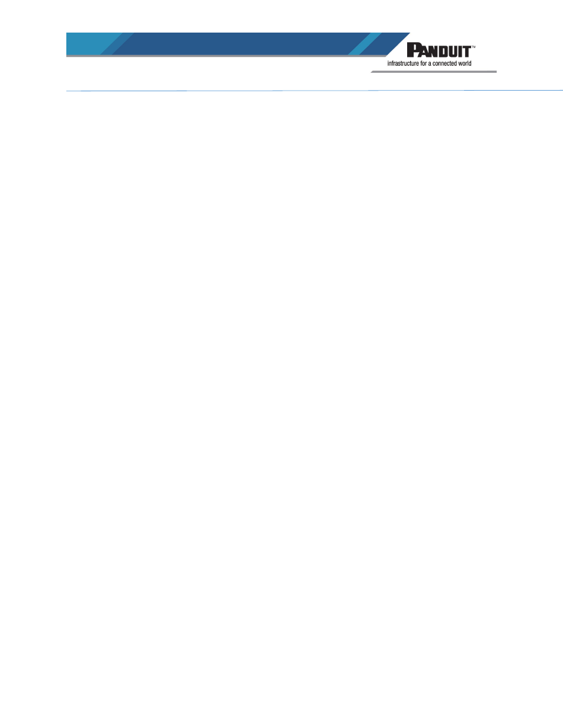Viewport: 563px width, 728px height.
Task: Click the dark blue header banner center
Action: tap(237, 44)
